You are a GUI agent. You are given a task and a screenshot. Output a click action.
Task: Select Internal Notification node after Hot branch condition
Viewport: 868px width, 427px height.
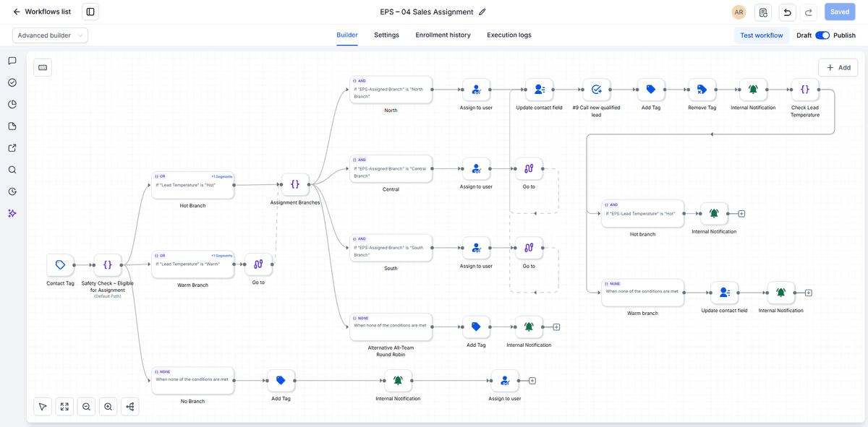coord(714,214)
